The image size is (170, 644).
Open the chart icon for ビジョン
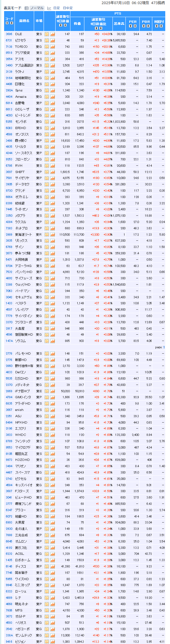[52, 641]
